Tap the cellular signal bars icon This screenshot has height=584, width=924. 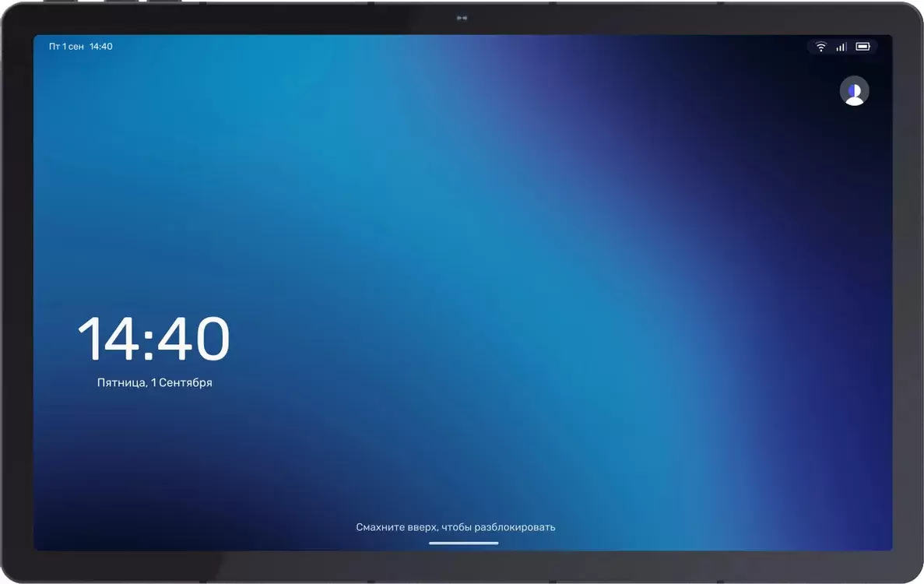point(841,47)
